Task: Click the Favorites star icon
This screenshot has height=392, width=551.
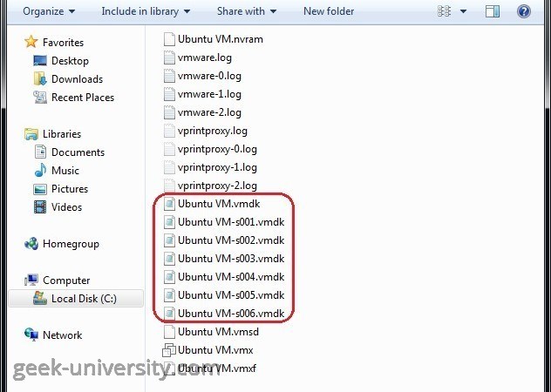Action: (x=31, y=42)
